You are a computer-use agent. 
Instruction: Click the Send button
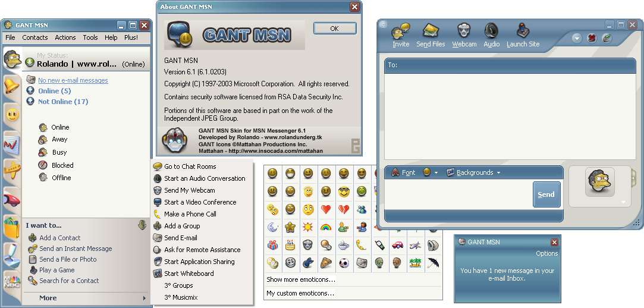coord(546,194)
